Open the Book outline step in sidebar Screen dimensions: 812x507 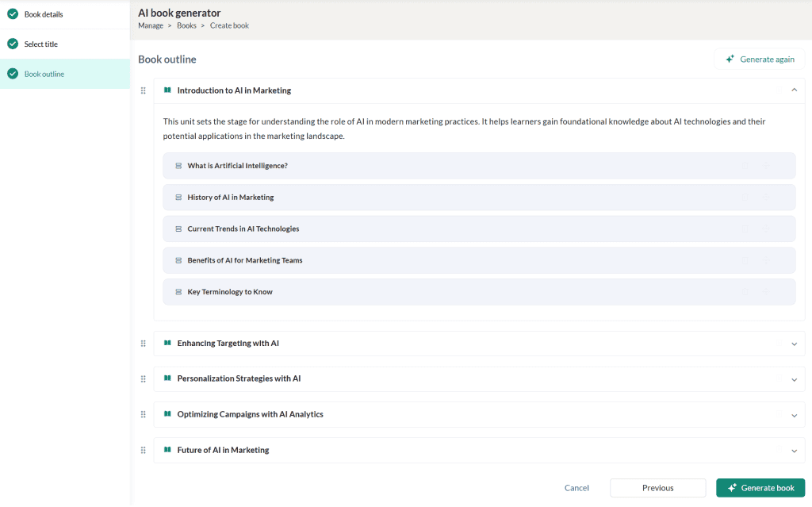[44, 74]
